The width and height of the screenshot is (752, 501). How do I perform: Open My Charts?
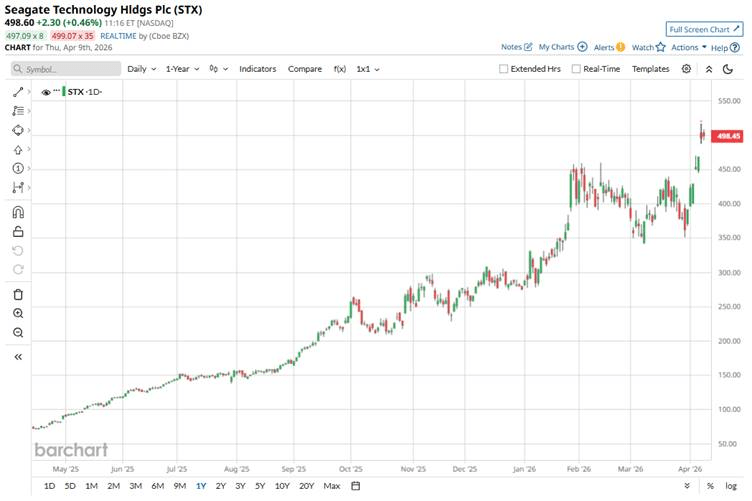[x=563, y=47]
